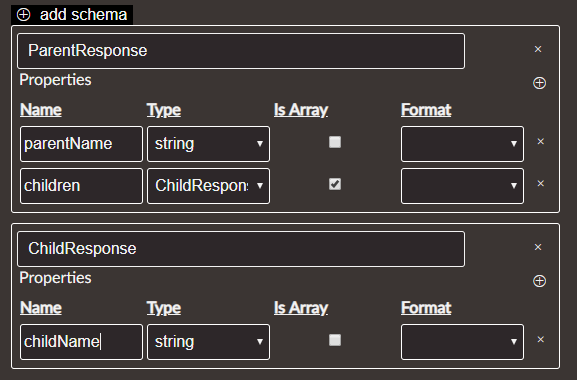
Task: Open Type dropdown for parentName
Action: pos(208,144)
